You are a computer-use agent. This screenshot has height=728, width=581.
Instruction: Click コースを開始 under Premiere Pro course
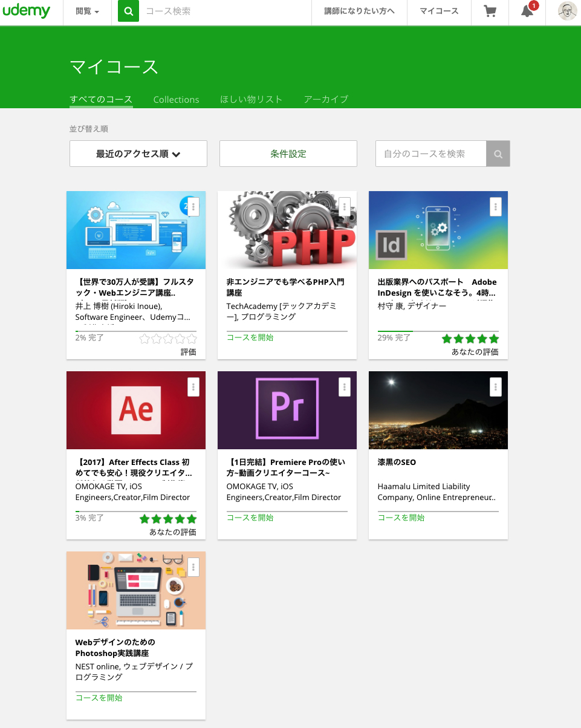(250, 518)
